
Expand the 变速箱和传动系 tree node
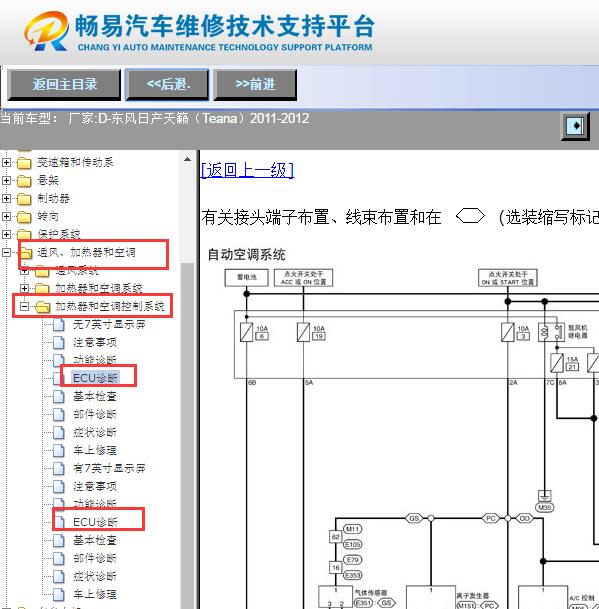point(6,162)
